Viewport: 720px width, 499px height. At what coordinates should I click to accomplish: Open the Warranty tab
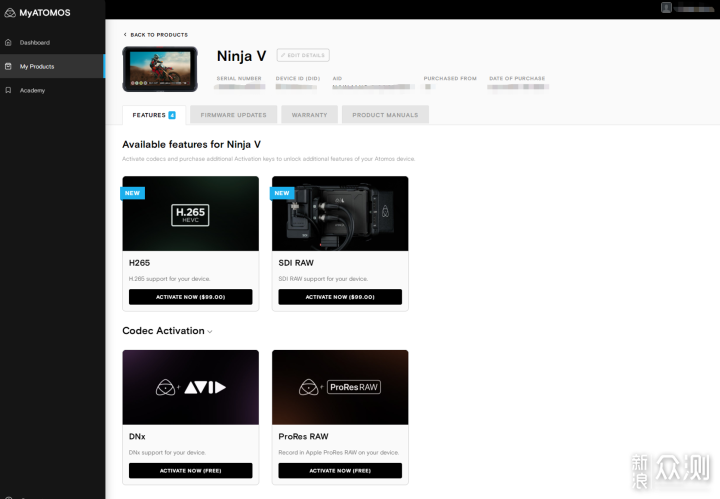pos(309,115)
